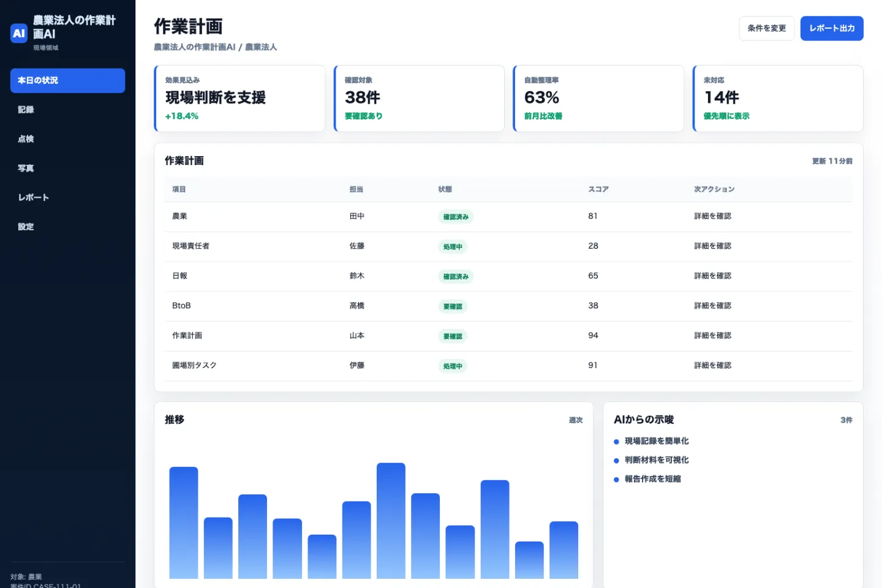Select the 圃場別タスク item cell
Screen dimensions: 882x588
tap(194, 366)
